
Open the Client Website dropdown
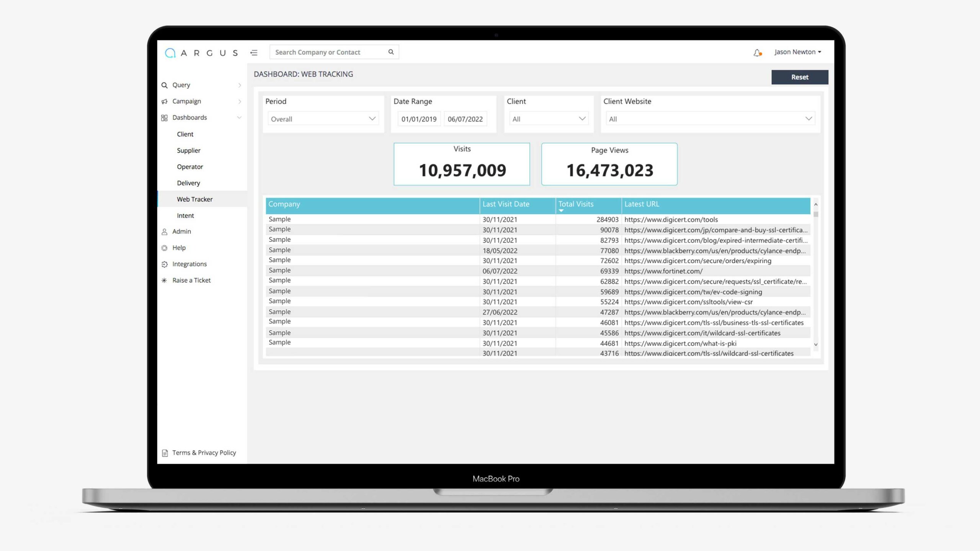[x=710, y=118]
